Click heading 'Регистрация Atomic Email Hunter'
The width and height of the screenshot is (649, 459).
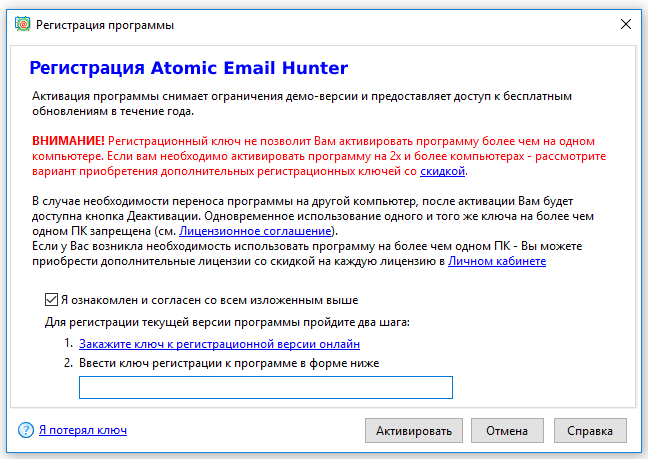point(189,68)
